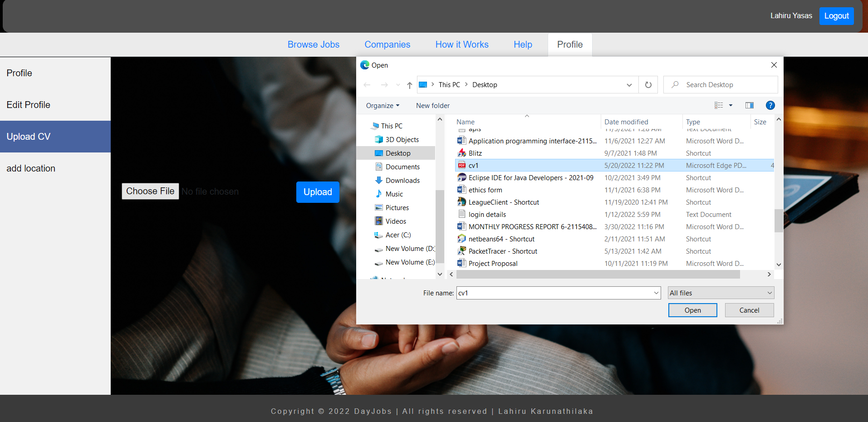The width and height of the screenshot is (868, 422).
Task: Click the Downloads folder icon in the sidebar
Action: click(x=379, y=181)
